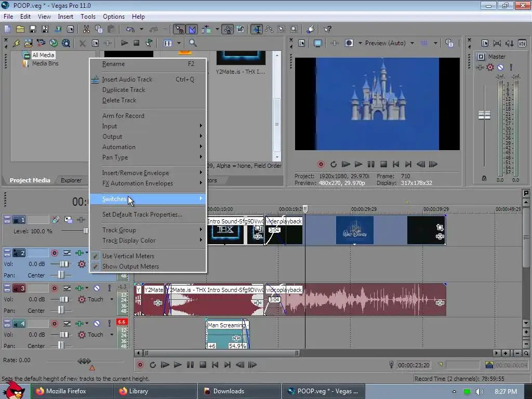Click the Master lock fader channels icon

(484, 178)
